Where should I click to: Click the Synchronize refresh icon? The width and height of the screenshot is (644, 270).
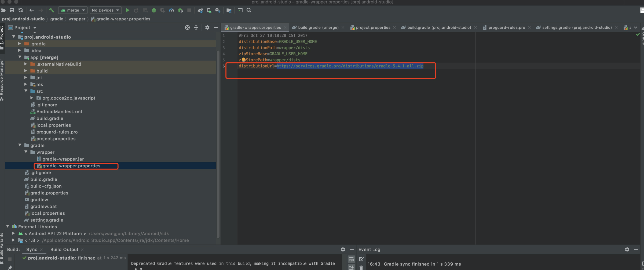[21, 10]
